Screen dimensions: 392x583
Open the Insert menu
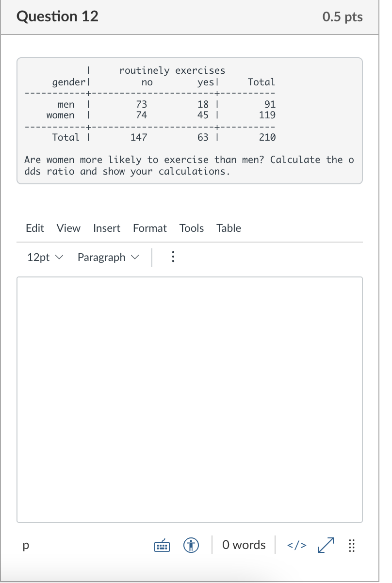pos(107,228)
